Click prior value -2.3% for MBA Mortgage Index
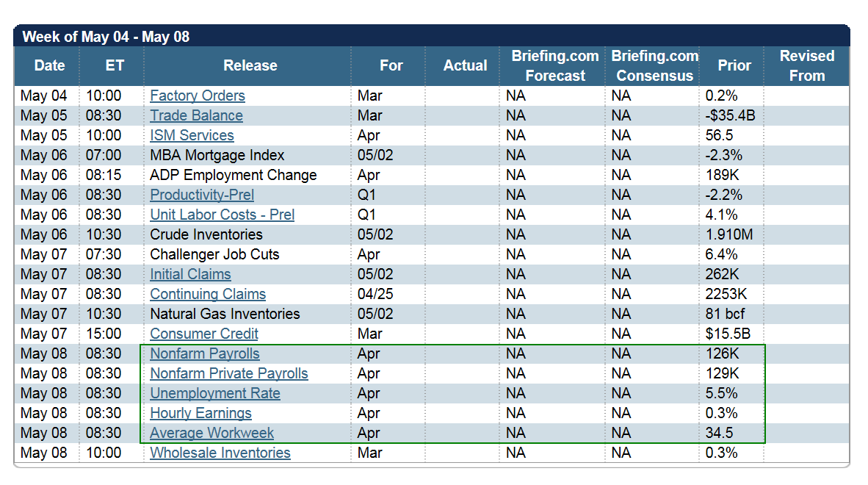The width and height of the screenshot is (868, 485). click(x=723, y=156)
